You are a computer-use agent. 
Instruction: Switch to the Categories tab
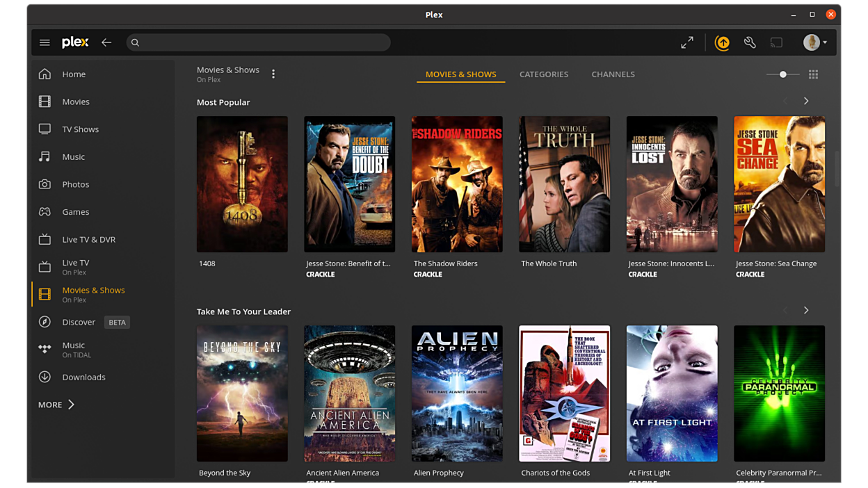pos(544,74)
